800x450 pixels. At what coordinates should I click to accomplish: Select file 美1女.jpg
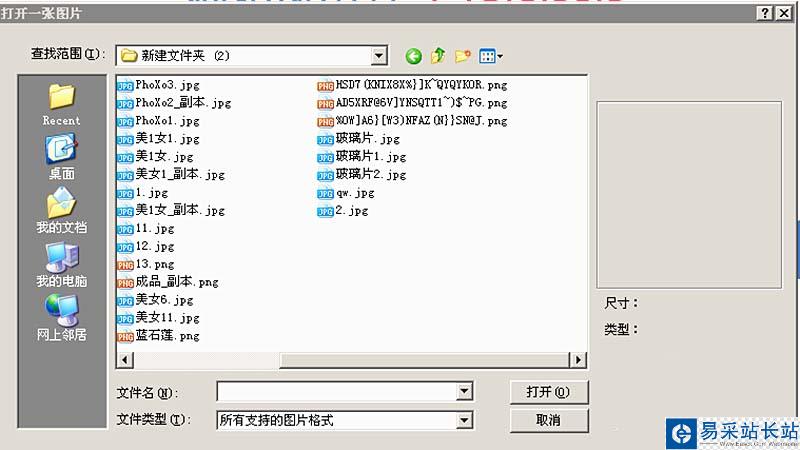(155, 157)
